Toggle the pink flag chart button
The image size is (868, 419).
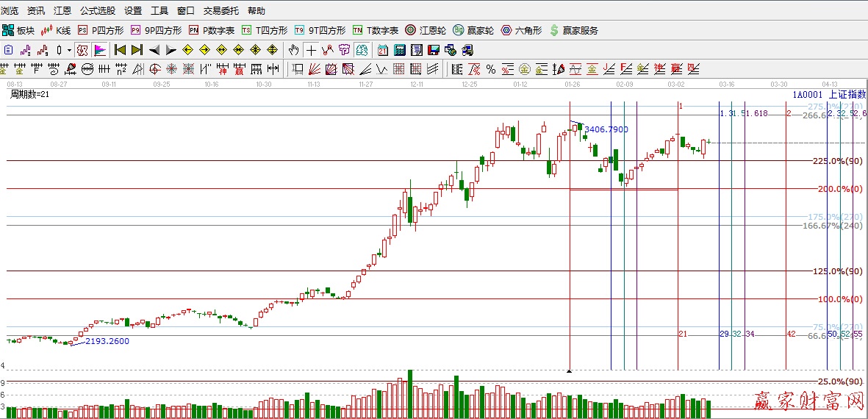coord(100,50)
